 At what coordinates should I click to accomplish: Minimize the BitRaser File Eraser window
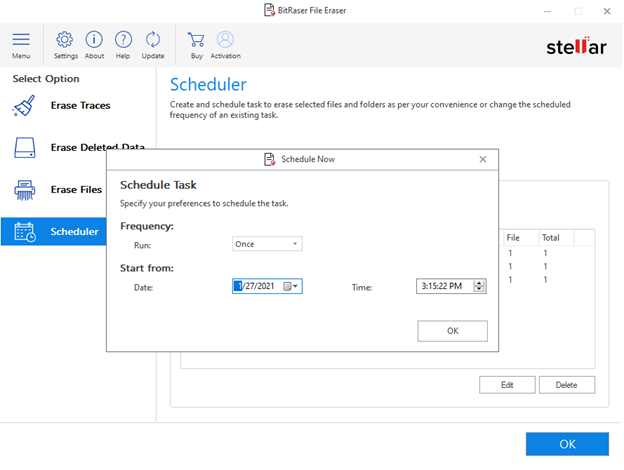pos(548,11)
